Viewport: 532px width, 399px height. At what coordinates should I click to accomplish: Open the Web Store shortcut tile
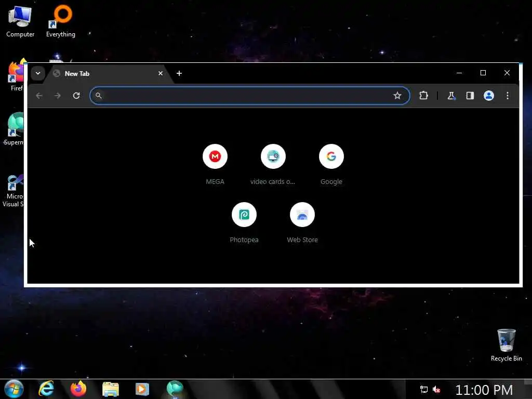(302, 222)
